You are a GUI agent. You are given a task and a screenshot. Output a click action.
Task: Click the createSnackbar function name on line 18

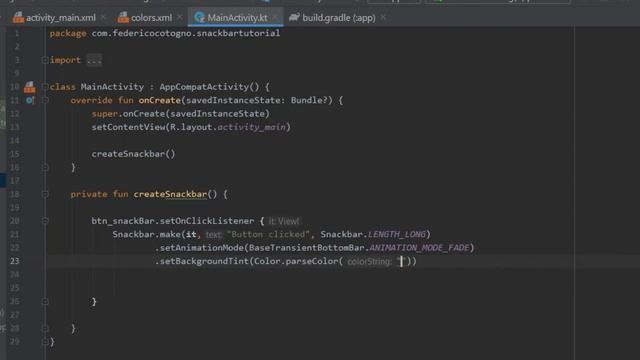coord(170,194)
